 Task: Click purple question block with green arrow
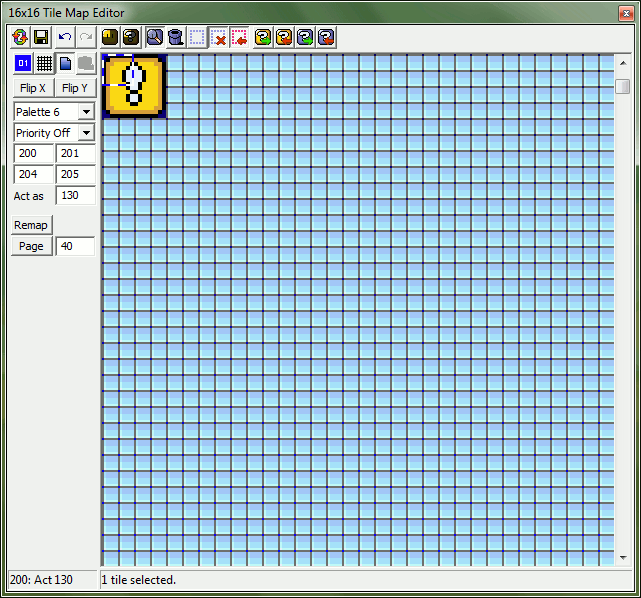(305, 38)
